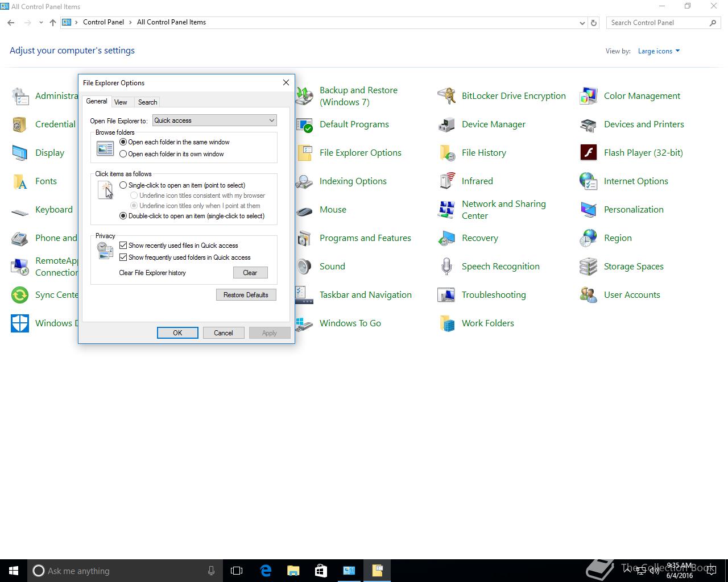Open the Speech Recognition microphone icon

pos(446,267)
